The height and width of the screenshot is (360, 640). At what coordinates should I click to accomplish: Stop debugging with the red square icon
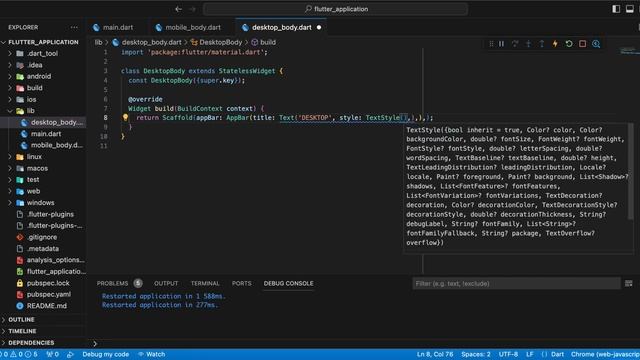pos(582,44)
